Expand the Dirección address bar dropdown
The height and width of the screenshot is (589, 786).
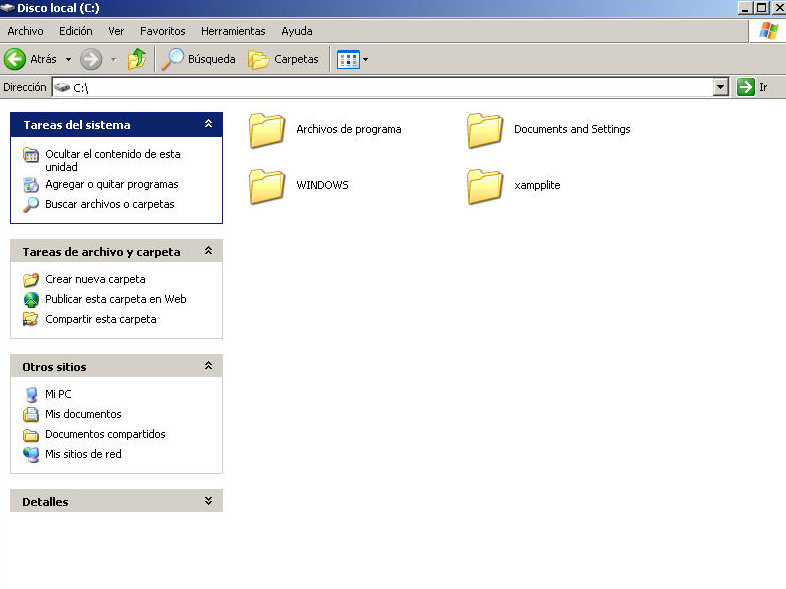[720, 88]
